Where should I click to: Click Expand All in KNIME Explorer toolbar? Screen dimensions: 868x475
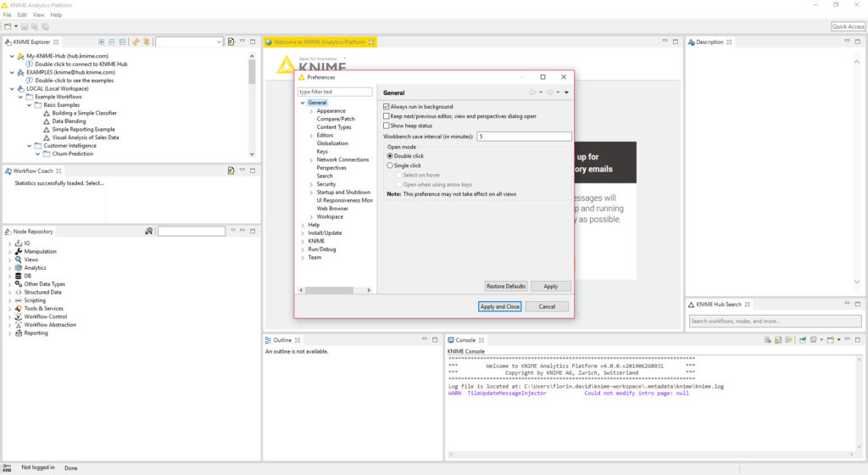pos(102,42)
